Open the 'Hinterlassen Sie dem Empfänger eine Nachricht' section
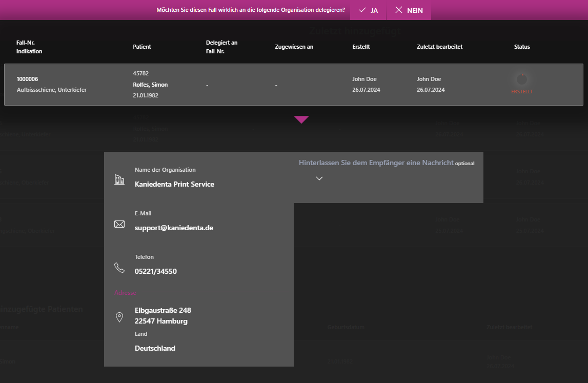Viewport: 588px width, 383px height. coord(376,163)
